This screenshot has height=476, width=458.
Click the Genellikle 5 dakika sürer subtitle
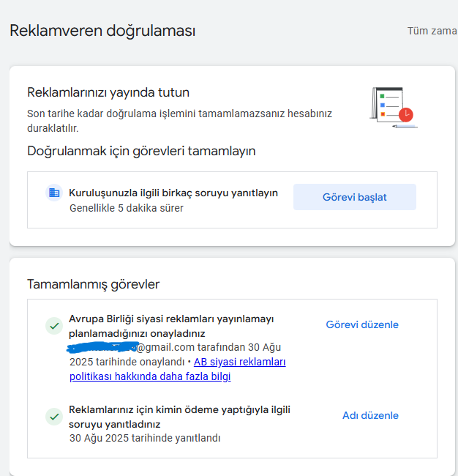click(x=127, y=208)
